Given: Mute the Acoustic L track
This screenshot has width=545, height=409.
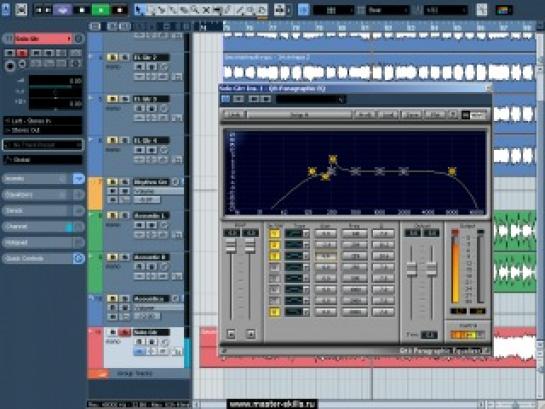Looking at the screenshot, I should coord(112,215).
